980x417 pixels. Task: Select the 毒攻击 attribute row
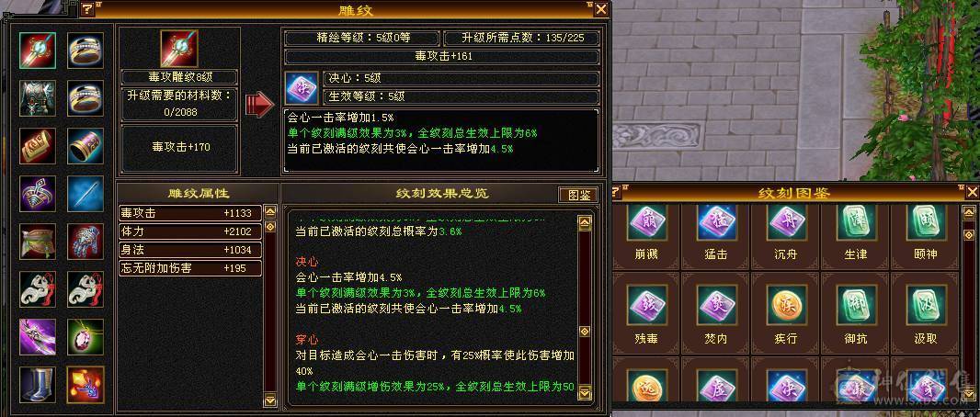tap(190, 213)
